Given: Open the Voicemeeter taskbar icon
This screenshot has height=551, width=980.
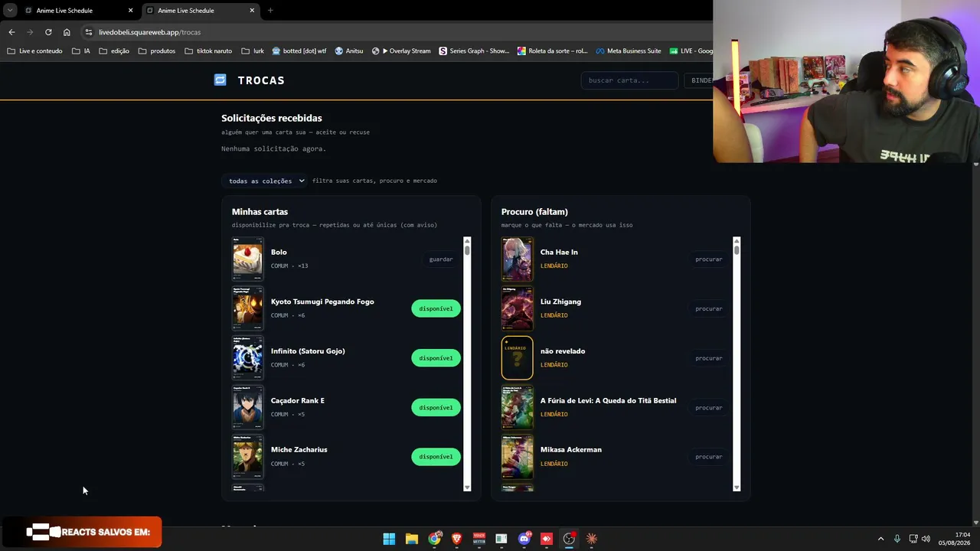Looking at the screenshot, I should pos(479,539).
